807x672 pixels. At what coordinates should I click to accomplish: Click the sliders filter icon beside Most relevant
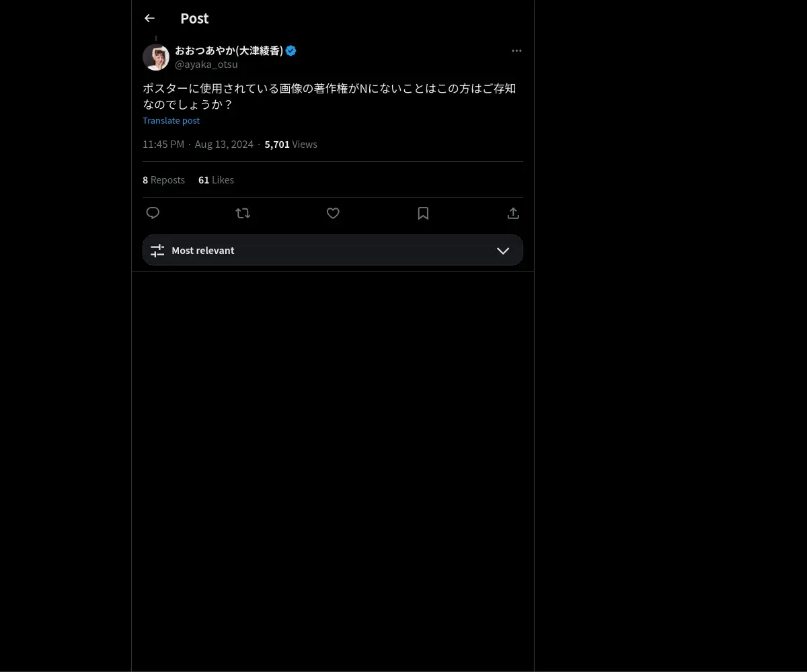click(x=157, y=250)
